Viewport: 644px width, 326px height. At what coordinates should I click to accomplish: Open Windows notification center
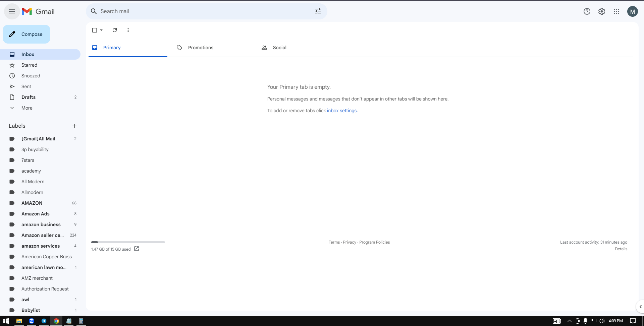633,321
